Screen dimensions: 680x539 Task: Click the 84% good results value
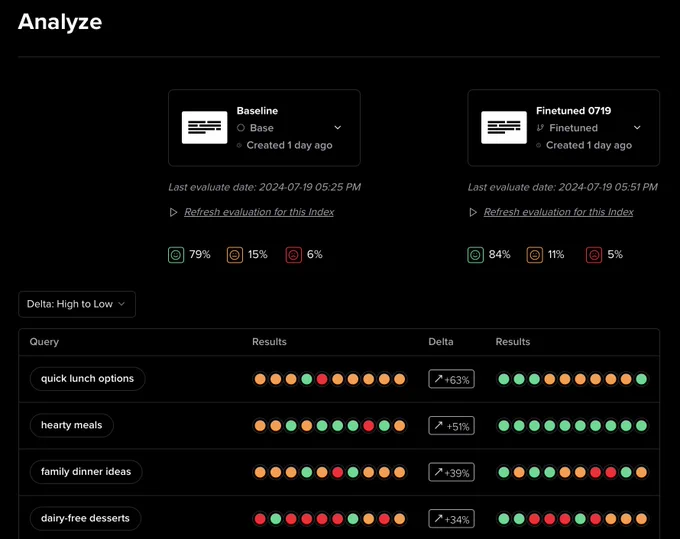pos(500,255)
